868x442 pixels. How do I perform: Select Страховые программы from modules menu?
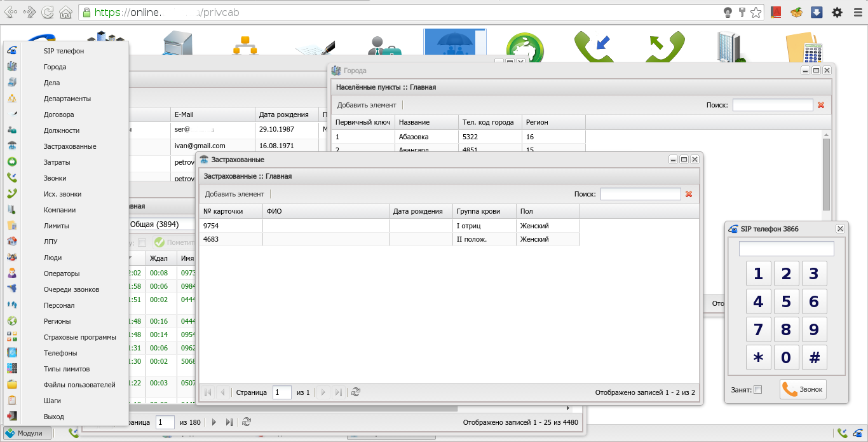tap(79, 337)
